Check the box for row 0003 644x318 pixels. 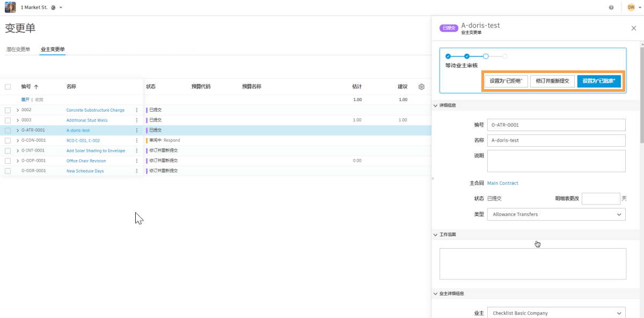(8, 120)
